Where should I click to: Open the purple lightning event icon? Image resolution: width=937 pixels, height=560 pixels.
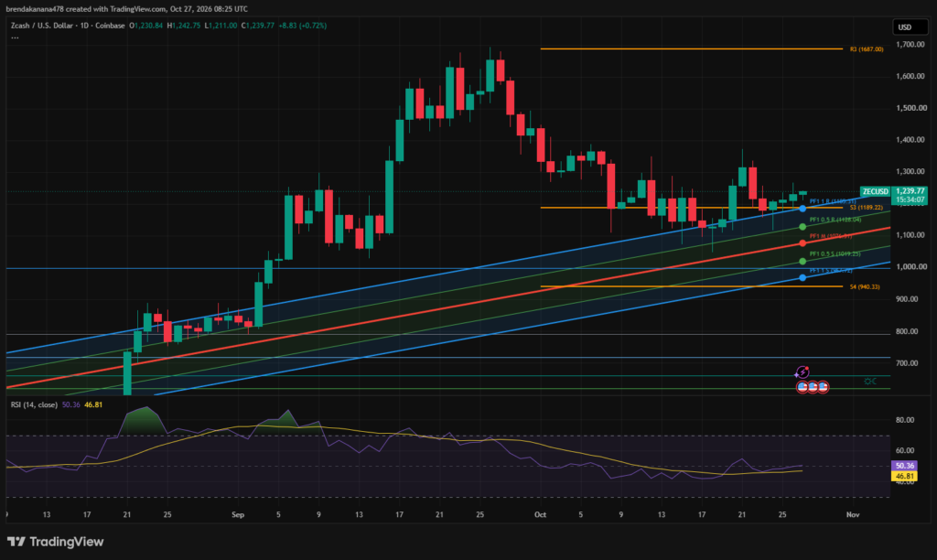click(x=802, y=373)
